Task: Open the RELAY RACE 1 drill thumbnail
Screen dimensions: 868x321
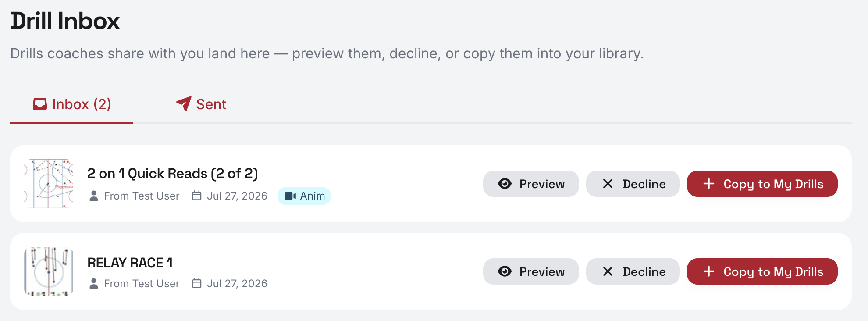Action: pyautogui.click(x=49, y=271)
